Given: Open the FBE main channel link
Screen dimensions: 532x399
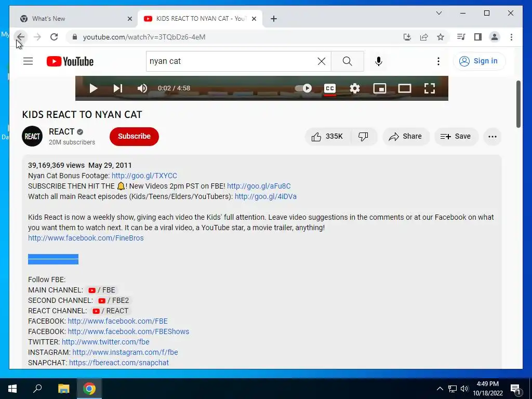Looking at the screenshot, I should point(101,290).
